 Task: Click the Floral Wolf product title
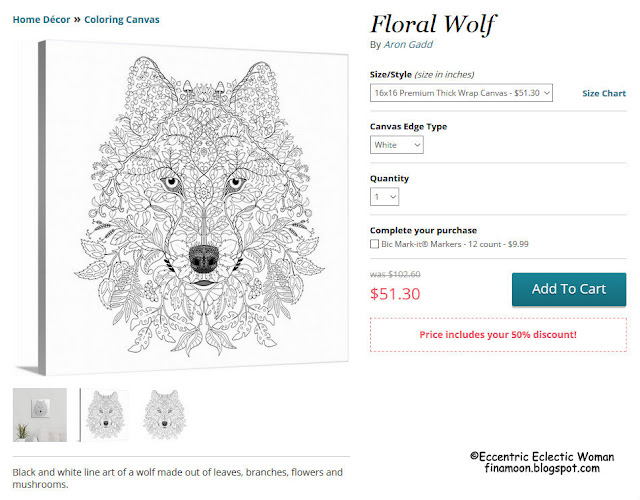[433, 23]
